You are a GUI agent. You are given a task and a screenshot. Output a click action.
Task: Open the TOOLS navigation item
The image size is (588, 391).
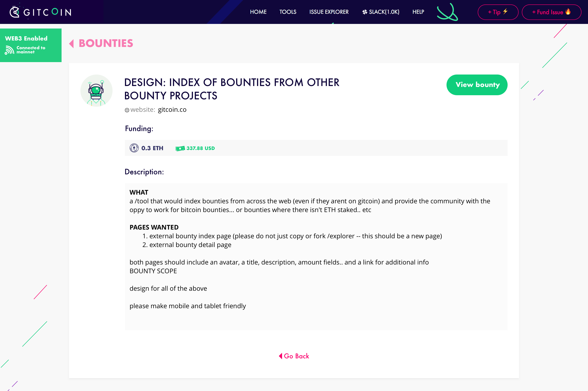(288, 12)
